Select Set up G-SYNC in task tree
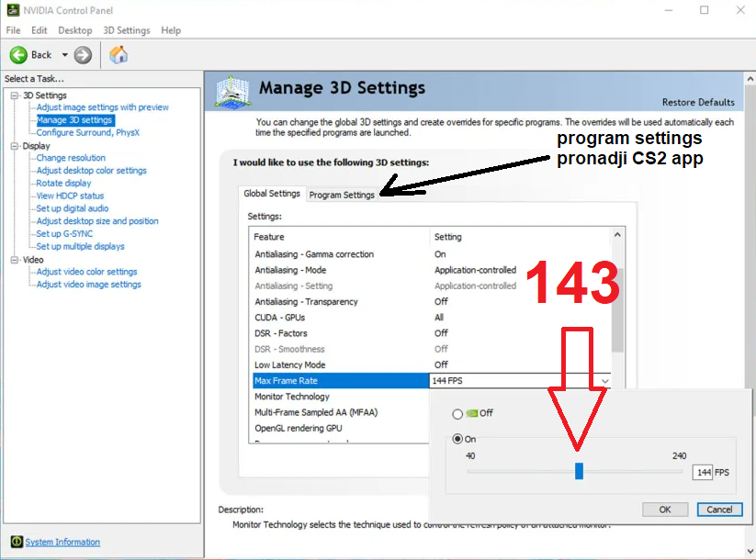 pyautogui.click(x=64, y=233)
